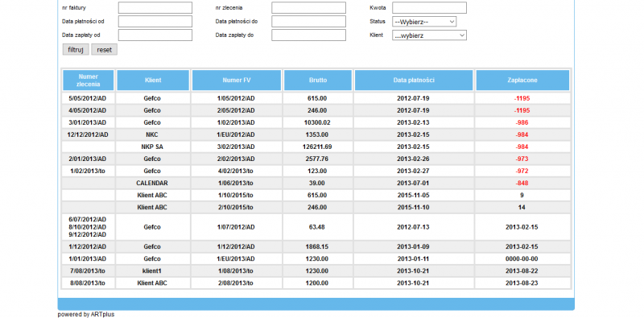Viewport: 644px width, 318px height.
Task: Click the Data płatności od field
Action: click(155, 22)
